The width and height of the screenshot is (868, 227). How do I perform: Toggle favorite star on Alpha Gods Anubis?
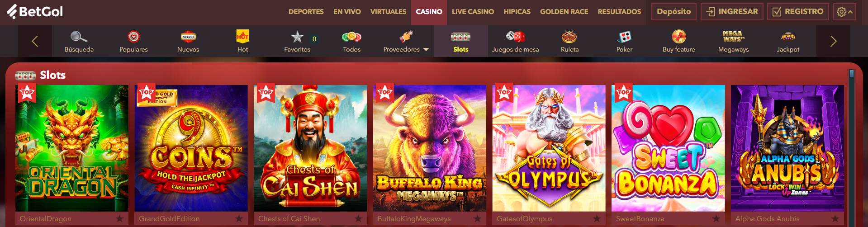coord(835,219)
